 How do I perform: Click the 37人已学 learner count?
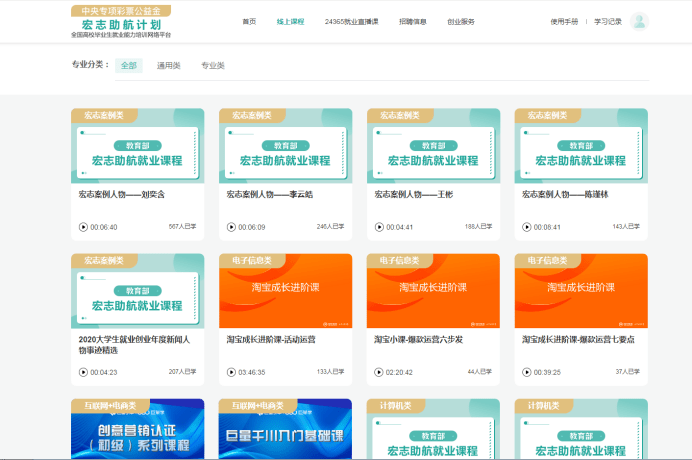point(628,372)
